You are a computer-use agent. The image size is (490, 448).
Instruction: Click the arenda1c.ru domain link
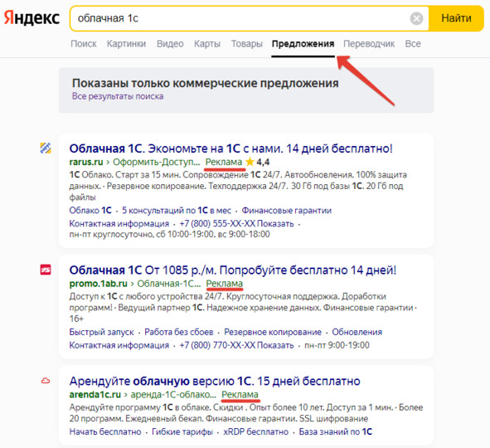(95, 395)
